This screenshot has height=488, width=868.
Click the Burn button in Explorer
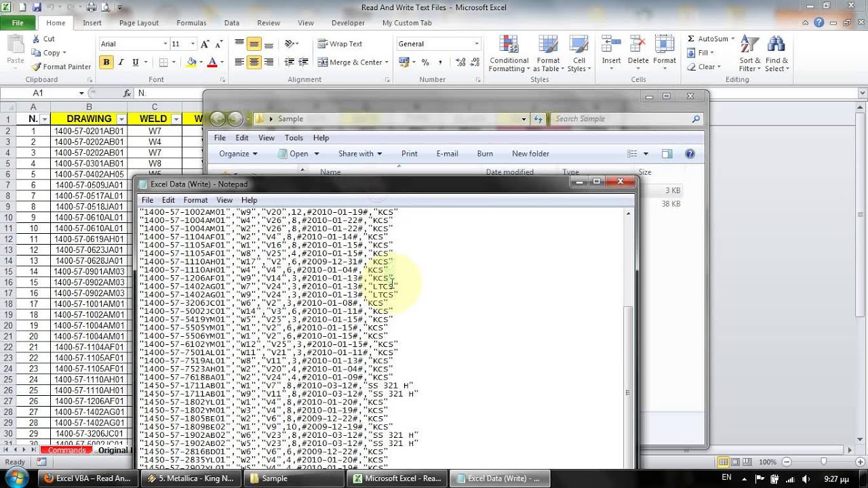[485, 154]
